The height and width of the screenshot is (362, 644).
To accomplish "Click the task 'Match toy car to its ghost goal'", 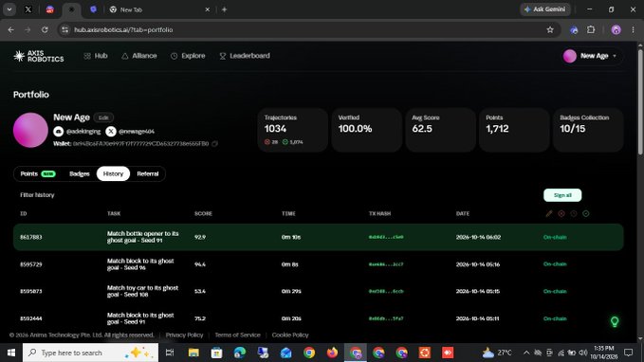I will tap(142, 292).
